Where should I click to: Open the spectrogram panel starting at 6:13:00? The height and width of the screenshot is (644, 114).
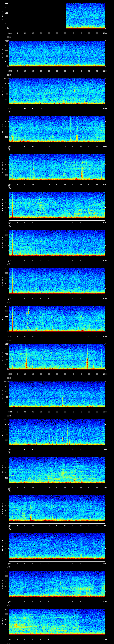point(57,167)
